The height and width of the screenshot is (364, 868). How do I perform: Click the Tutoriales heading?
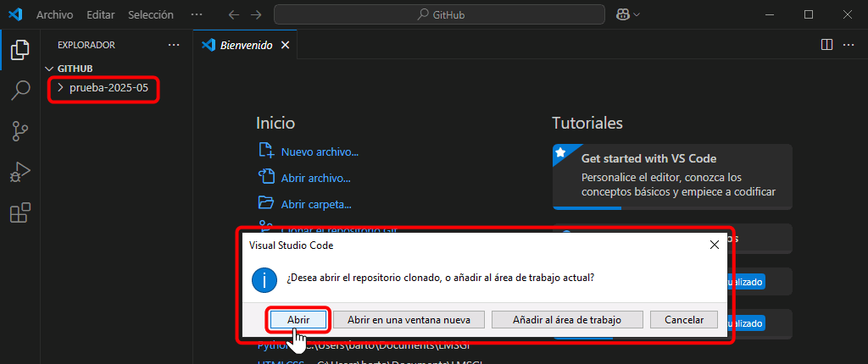pyautogui.click(x=587, y=123)
